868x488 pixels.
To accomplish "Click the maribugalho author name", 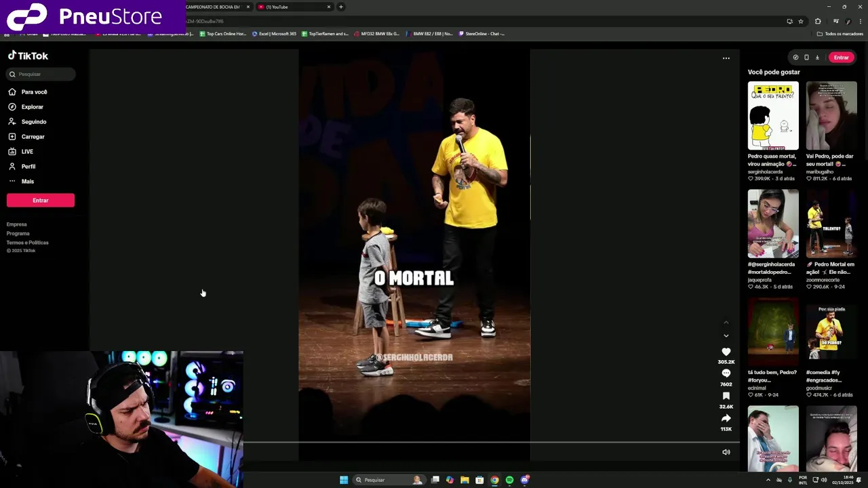I will pyautogui.click(x=818, y=171).
